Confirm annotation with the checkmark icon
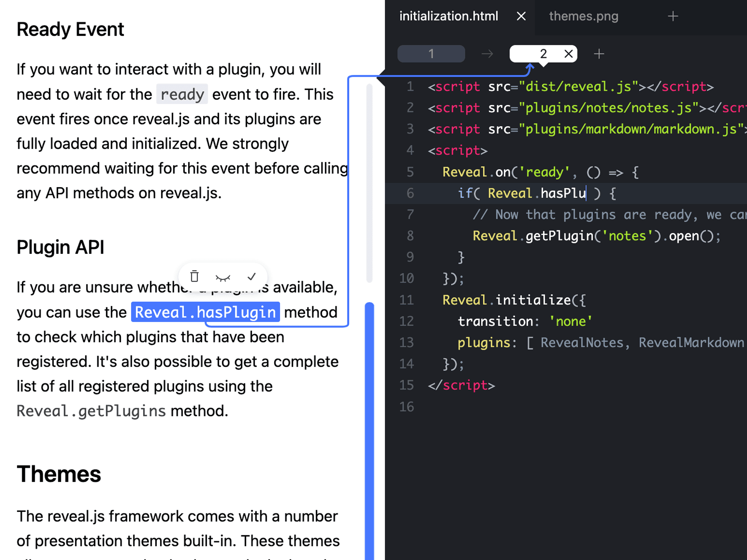Viewport: 747px width, 560px height. click(x=251, y=276)
